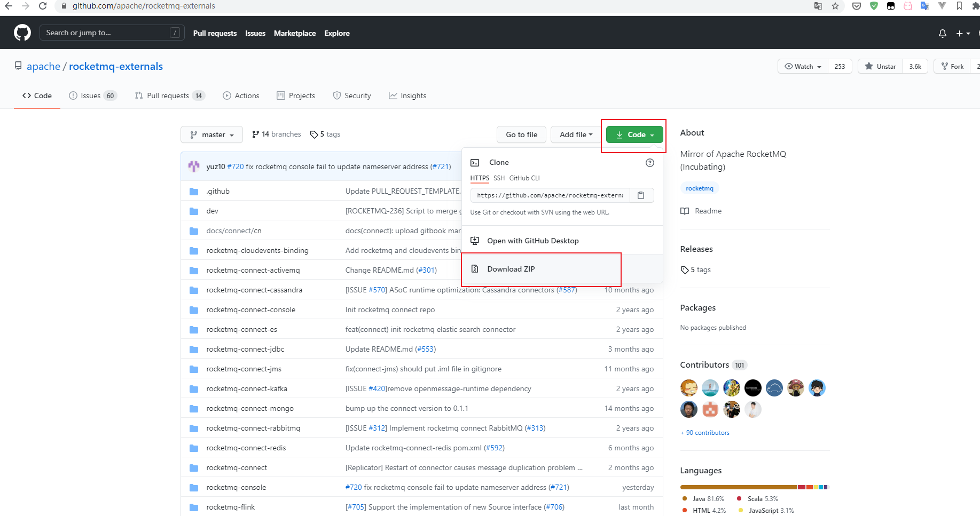The height and width of the screenshot is (516, 980).
Task: Open the master branch dropdown
Action: point(211,134)
